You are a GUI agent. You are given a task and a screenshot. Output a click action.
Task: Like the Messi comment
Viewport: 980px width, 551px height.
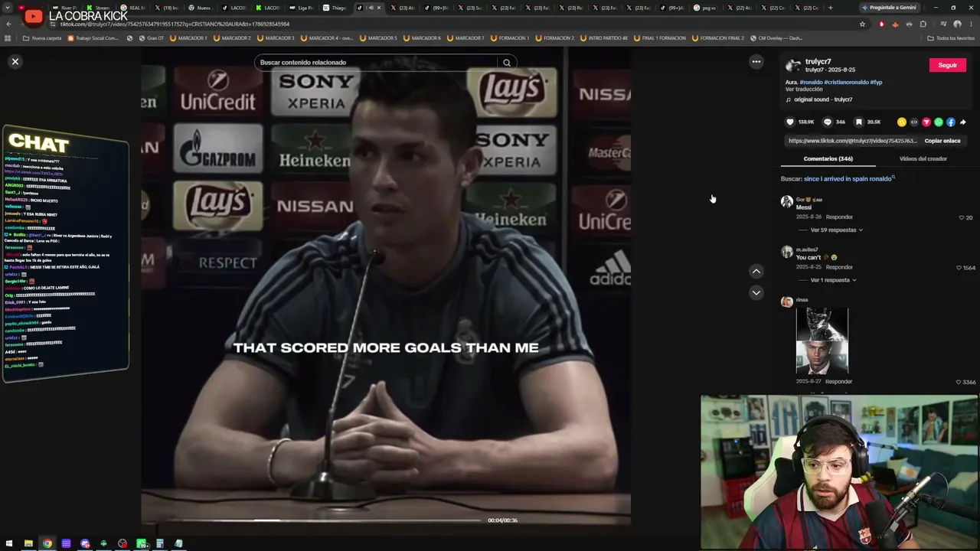click(x=962, y=217)
